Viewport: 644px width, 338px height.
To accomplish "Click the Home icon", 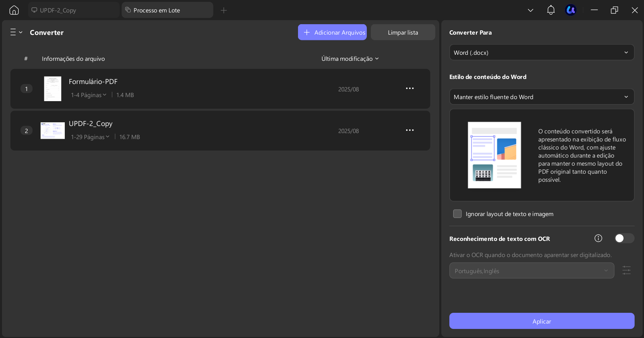I will pos(13,10).
